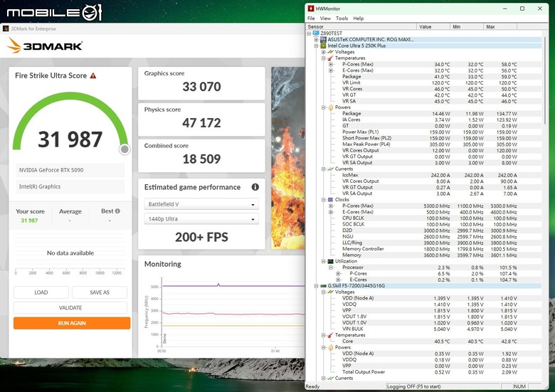555x392 pixels.
Task: Open the estimated game performance info icon
Action: [255, 187]
